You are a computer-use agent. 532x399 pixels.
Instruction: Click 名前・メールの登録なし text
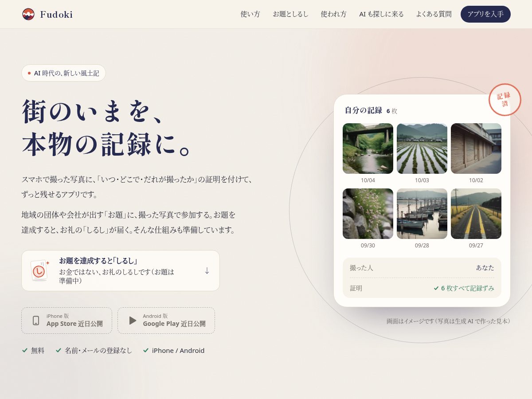[98, 350]
